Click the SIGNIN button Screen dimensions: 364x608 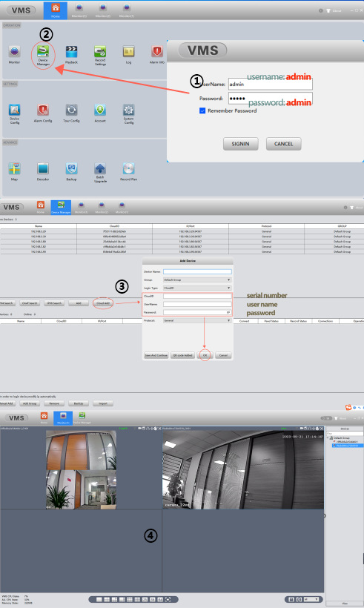pyautogui.click(x=241, y=144)
